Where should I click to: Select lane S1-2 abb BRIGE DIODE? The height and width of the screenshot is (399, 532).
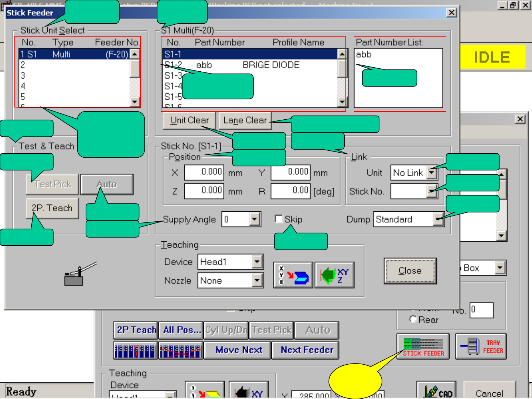click(x=250, y=65)
